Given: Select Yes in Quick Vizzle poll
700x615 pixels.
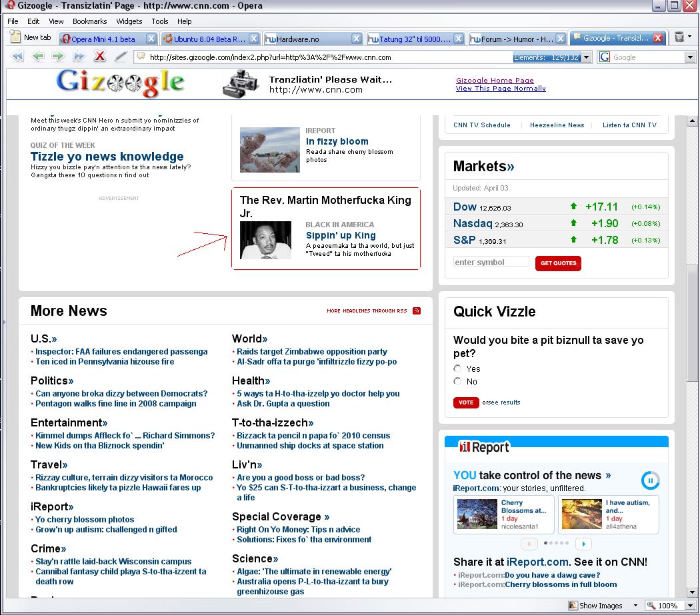Looking at the screenshot, I should pos(457,368).
